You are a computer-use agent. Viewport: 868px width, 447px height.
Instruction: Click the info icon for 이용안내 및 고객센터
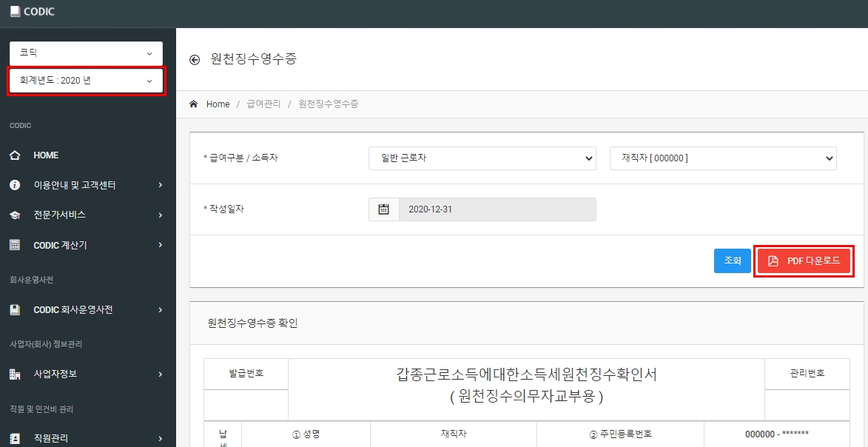[x=15, y=185]
